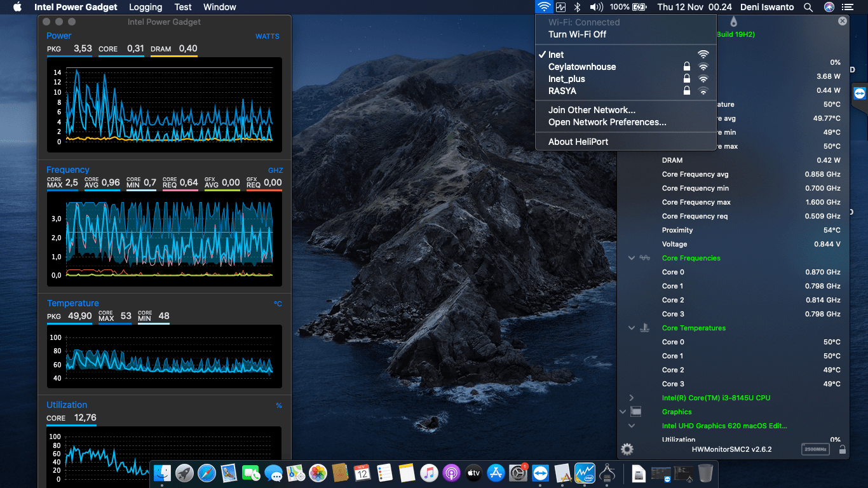Viewport: 868px width, 488px height.
Task: Launch TeamViewer from the Dock
Action: (540, 473)
